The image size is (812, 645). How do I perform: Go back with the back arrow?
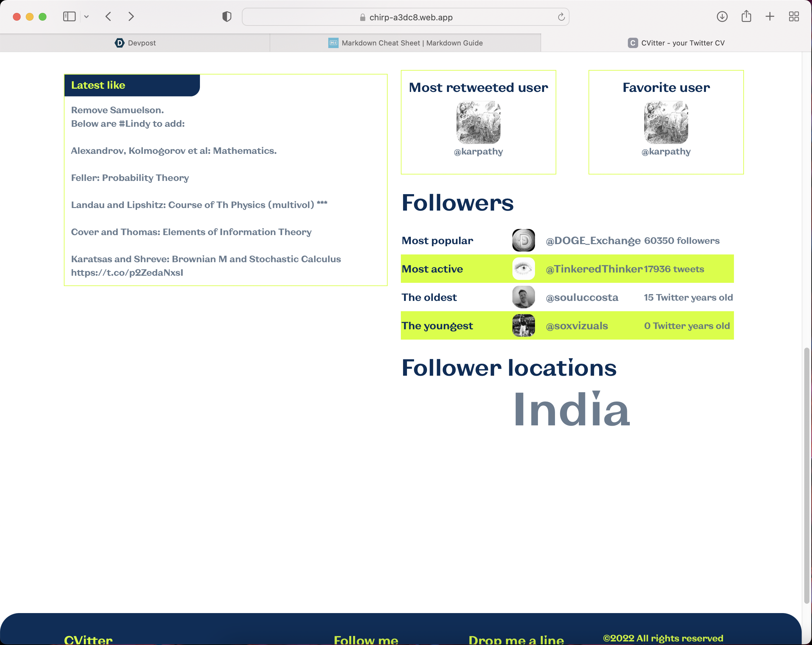tap(108, 16)
